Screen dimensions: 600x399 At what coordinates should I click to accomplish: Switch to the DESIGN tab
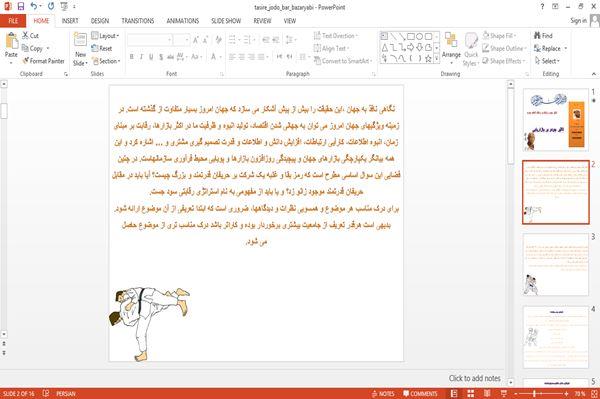coord(100,21)
